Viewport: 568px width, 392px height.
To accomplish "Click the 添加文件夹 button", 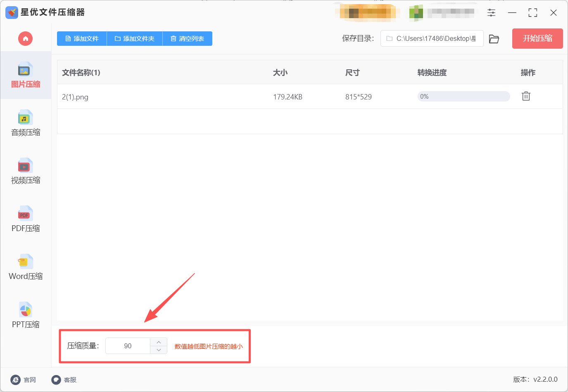I will pyautogui.click(x=135, y=39).
